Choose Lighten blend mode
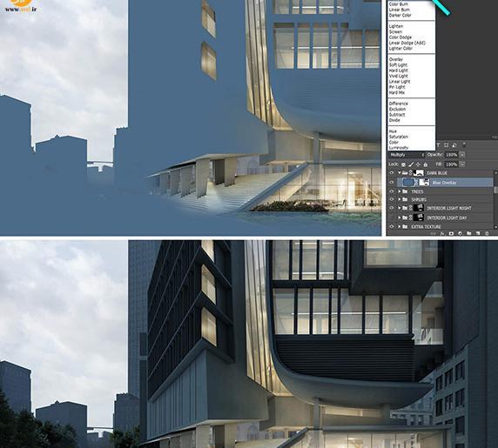The width and height of the screenshot is (498, 448). pyautogui.click(x=396, y=26)
